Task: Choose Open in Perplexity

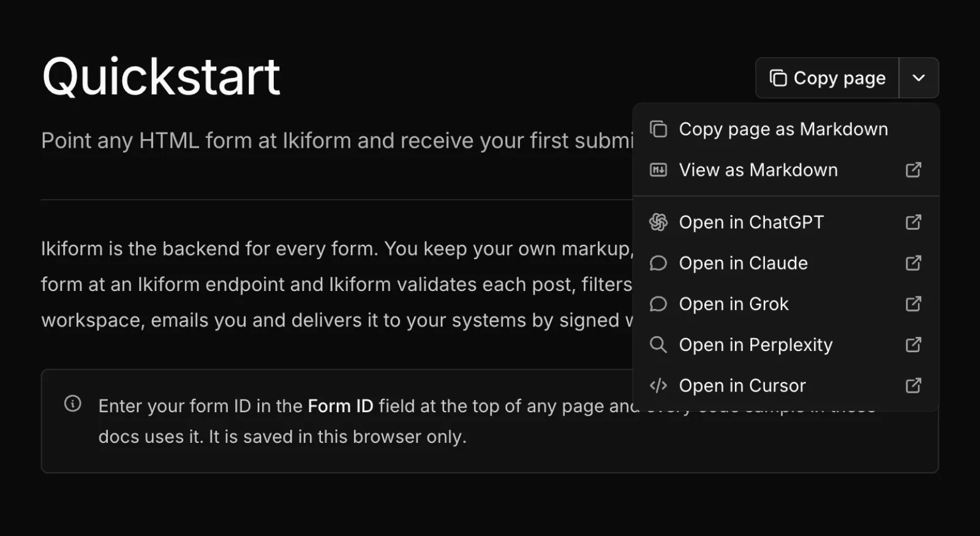Action: (786, 345)
